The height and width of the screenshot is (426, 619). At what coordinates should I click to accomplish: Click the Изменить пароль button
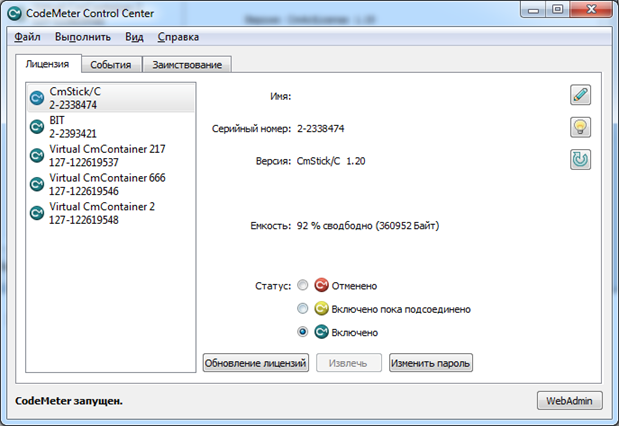431,363
